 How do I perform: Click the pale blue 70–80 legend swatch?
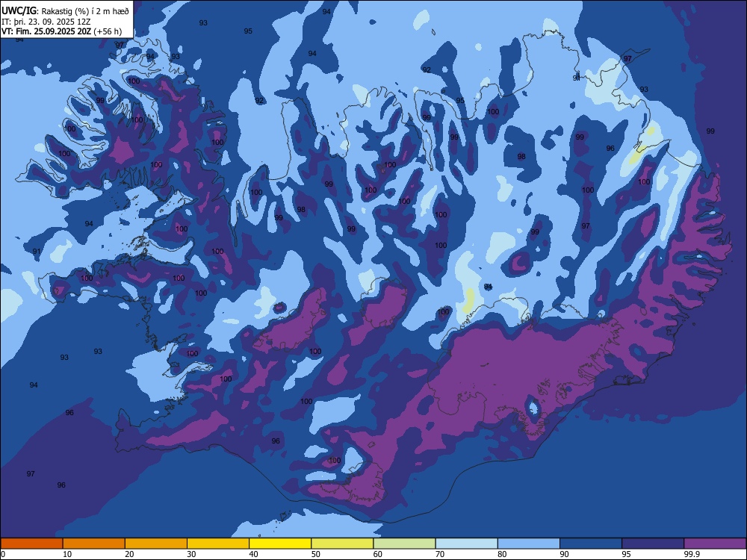466,544
